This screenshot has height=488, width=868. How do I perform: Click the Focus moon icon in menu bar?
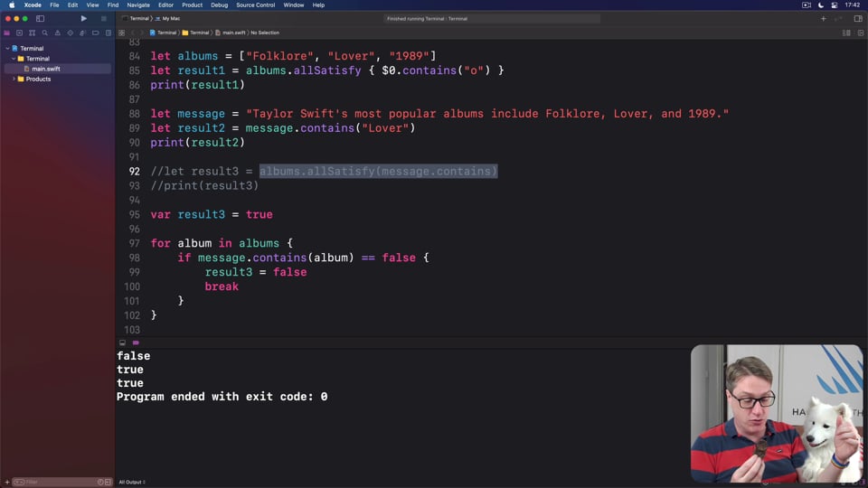coord(820,5)
